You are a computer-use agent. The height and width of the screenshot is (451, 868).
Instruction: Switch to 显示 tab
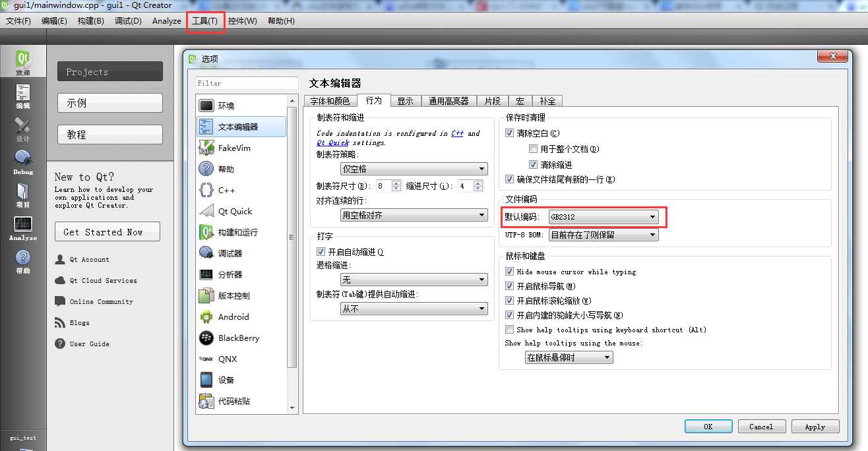click(x=405, y=101)
